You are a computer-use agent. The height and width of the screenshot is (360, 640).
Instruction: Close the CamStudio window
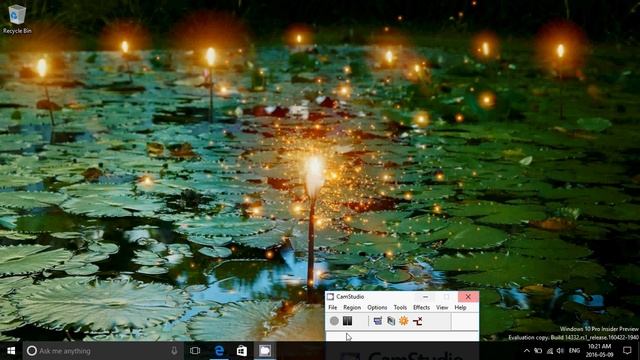pyautogui.click(x=468, y=297)
